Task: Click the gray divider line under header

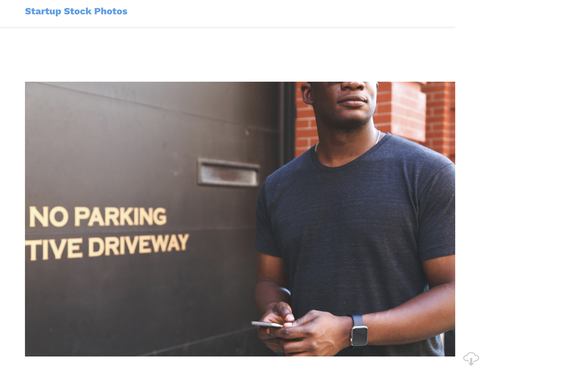Action: [x=228, y=27]
